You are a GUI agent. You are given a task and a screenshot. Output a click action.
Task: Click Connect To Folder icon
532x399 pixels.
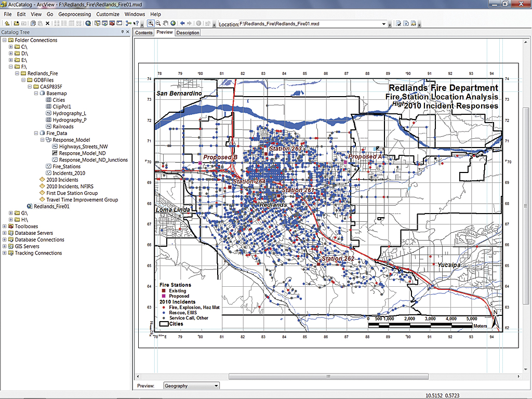click(16, 23)
